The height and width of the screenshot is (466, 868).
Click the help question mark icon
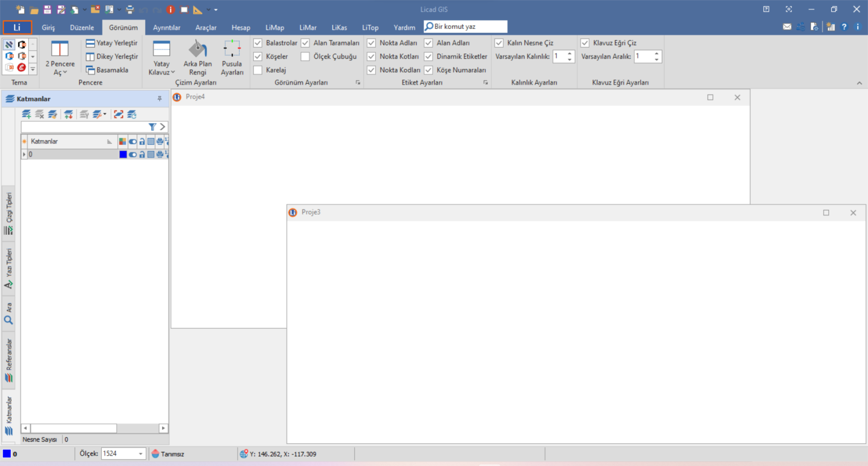tap(844, 27)
